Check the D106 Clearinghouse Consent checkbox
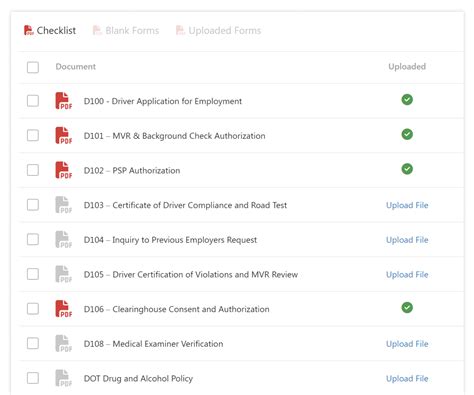The image size is (474, 395). [x=33, y=309]
